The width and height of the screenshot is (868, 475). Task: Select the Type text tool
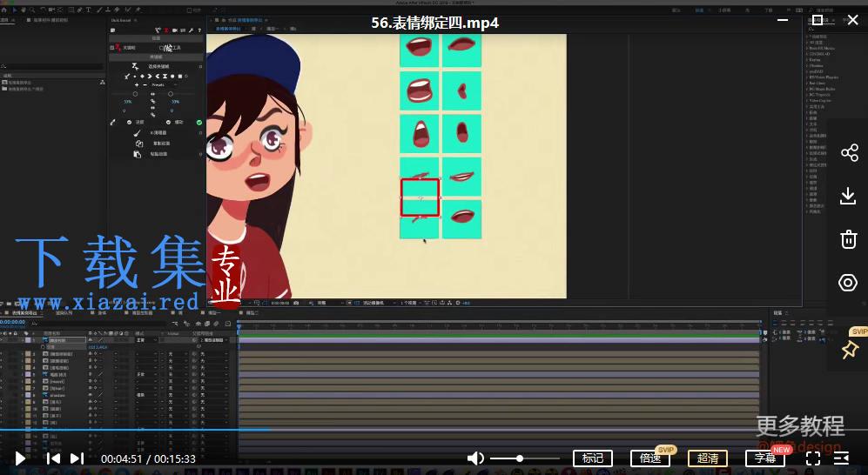pyautogui.click(x=88, y=10)
